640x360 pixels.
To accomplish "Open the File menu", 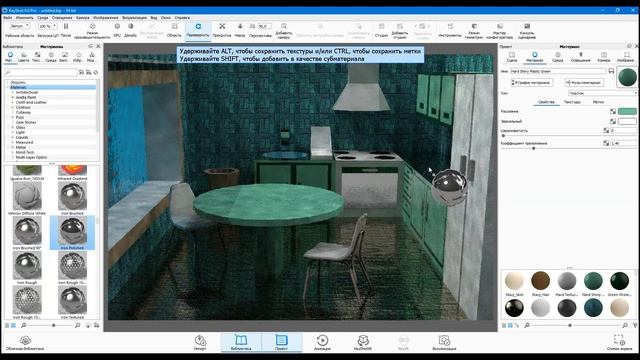I will [7, 18].
